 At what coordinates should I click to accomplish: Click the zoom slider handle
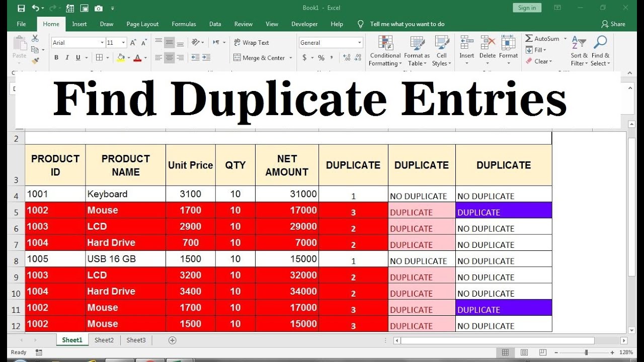(586, 352)
